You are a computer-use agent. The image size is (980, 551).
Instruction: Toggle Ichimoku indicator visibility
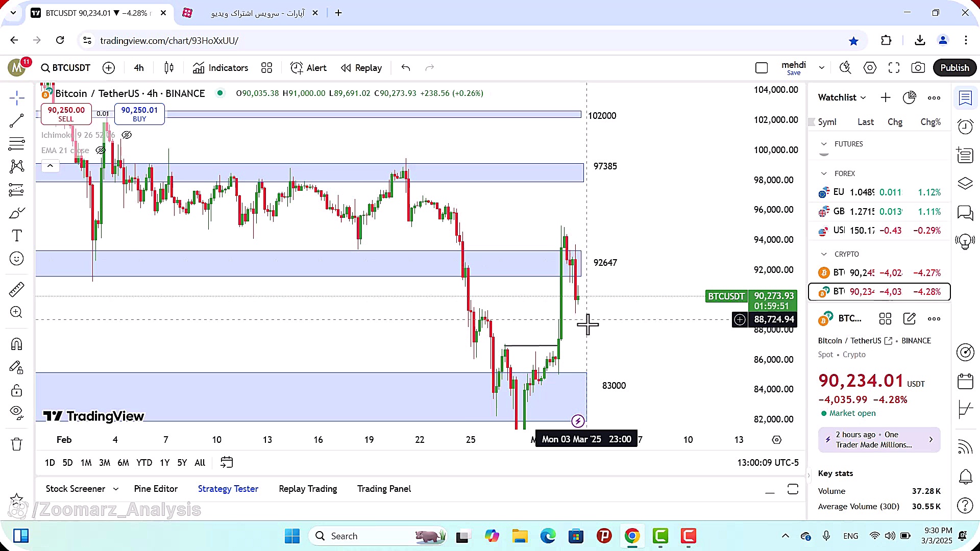click(127, 135)
